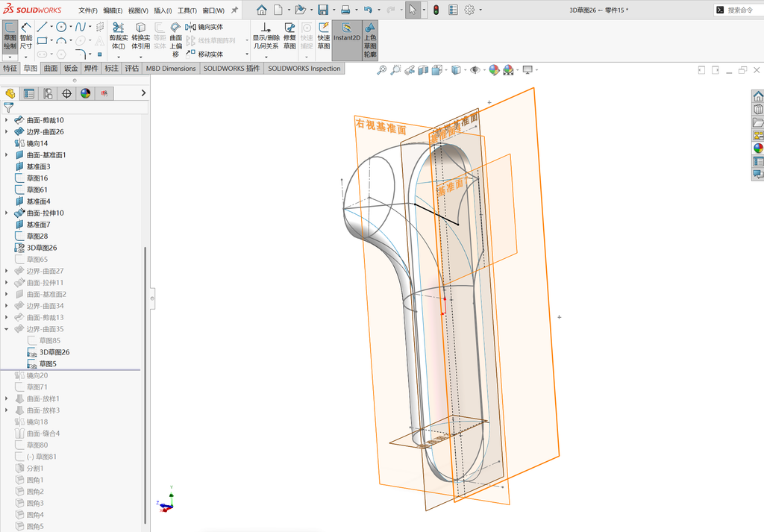Select the Smart Dimension (智能尺寸) tool

[x=26, y=36]
